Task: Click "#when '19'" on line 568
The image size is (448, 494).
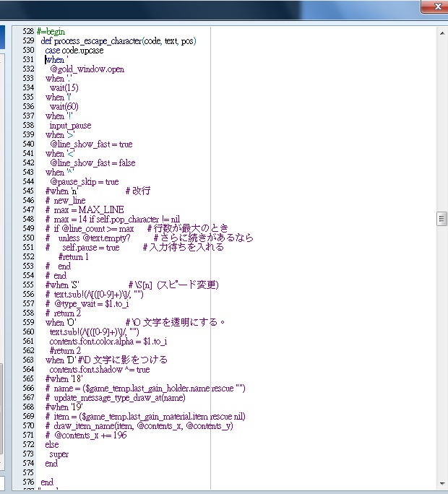Action: [x=64, y=407]
